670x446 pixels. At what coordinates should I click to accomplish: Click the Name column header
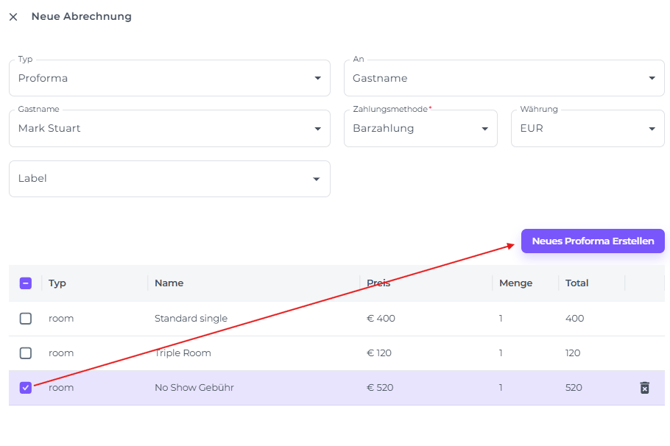169,283
